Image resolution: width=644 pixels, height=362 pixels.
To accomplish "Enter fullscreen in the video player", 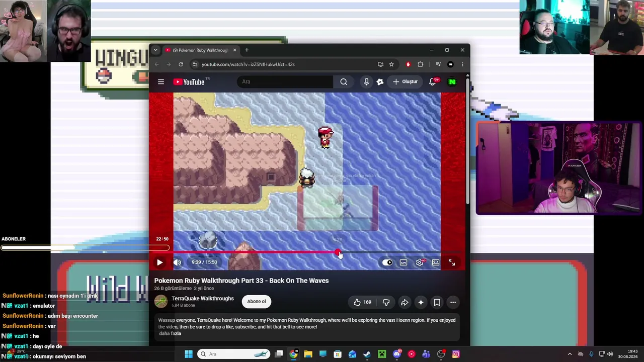I will coord(452,262).
